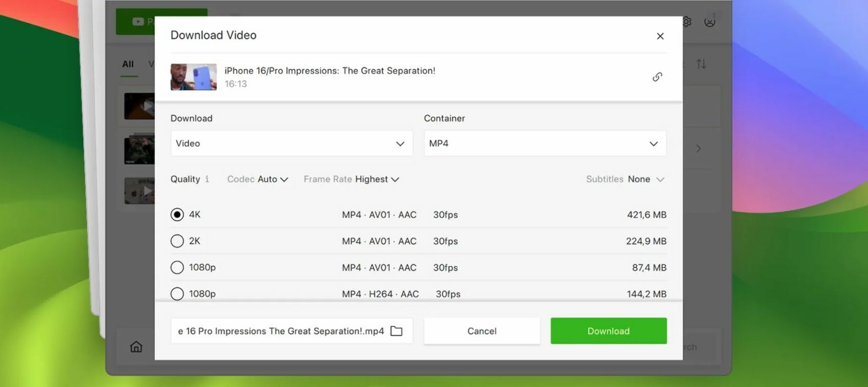Image resolution: width=868 pixels, height=387 pixels.
Task: Click the home icon in background window
Action: (136, 347)
